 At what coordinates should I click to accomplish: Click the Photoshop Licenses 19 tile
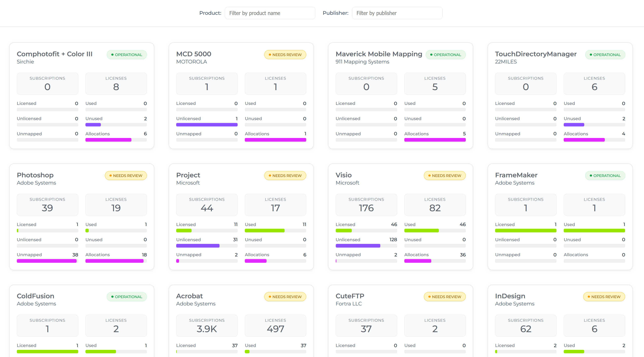coord(116,205)
